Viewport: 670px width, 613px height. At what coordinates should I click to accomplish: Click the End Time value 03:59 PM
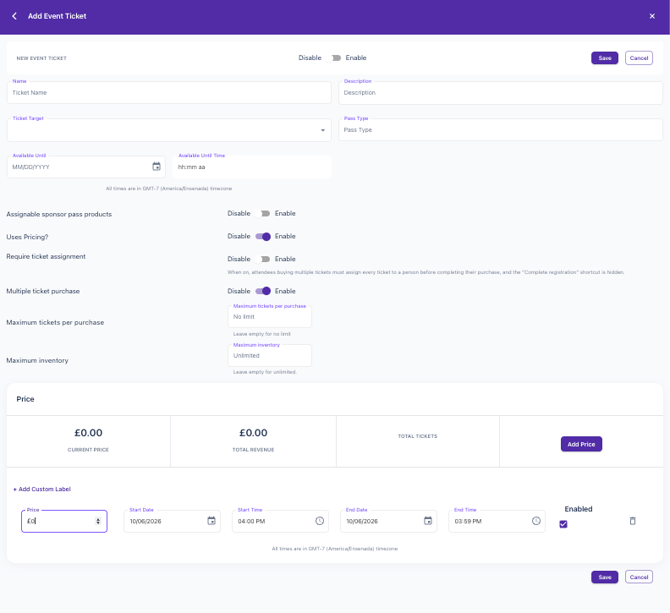click(468, 522)
